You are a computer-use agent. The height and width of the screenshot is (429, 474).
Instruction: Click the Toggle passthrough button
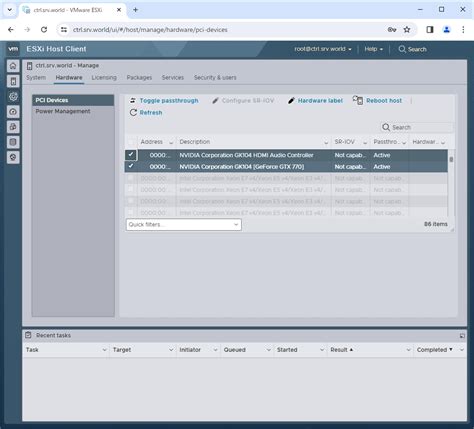pyautogui.click(x=164, y=100)
